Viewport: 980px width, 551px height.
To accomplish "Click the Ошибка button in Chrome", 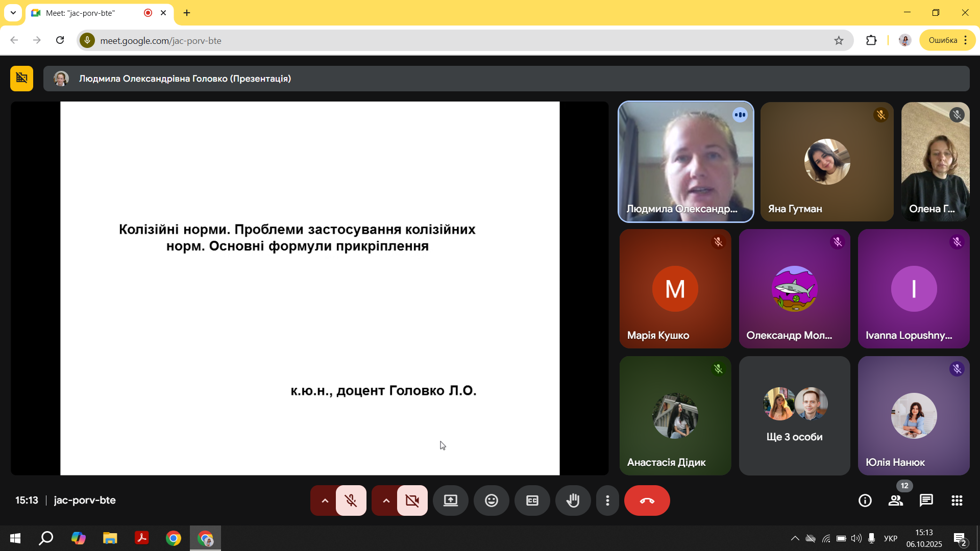I will click(x=942, y=40).
